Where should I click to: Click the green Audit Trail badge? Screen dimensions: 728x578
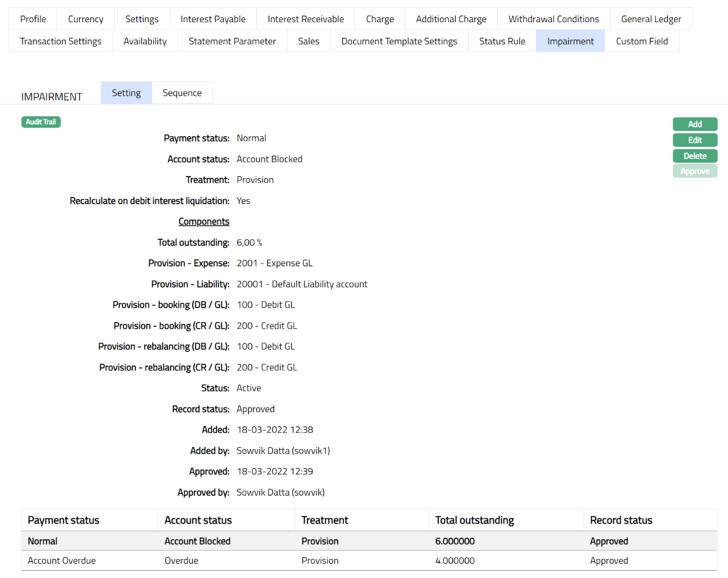41,122
